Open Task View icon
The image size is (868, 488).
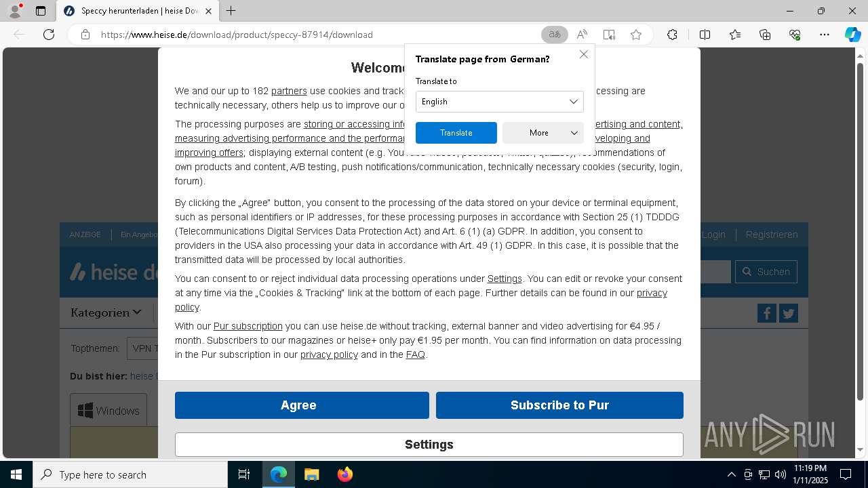(x=244, y=474)
